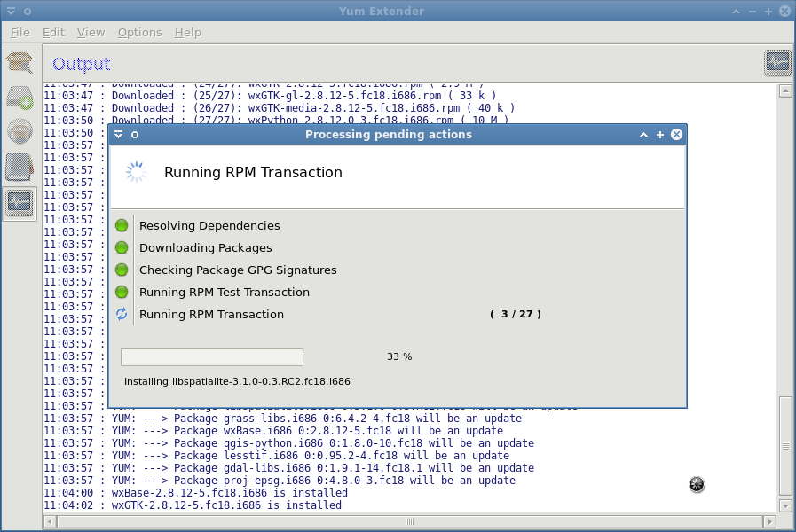Click green dot for Checking Package GPG Signatures
796x532 pixels.
tap(122, 270)
